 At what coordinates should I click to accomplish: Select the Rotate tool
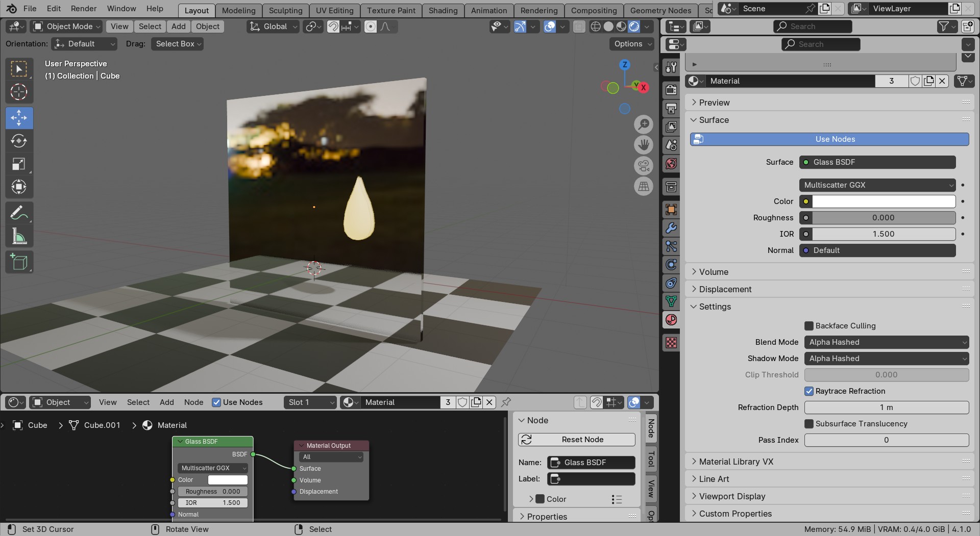tap(19, 141)
